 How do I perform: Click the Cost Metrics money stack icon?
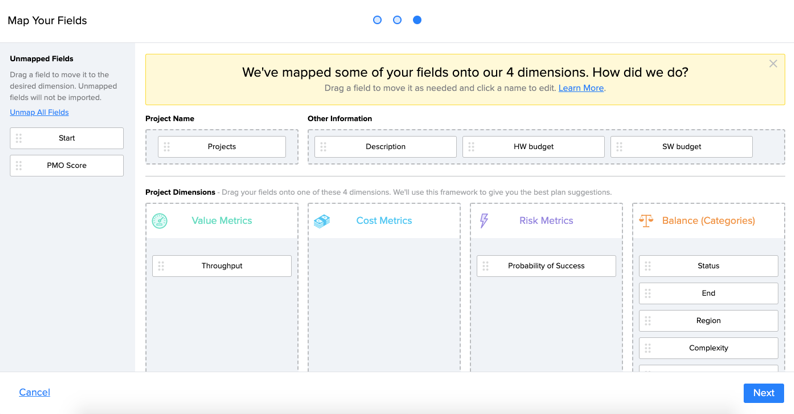[x=322, y=221]
